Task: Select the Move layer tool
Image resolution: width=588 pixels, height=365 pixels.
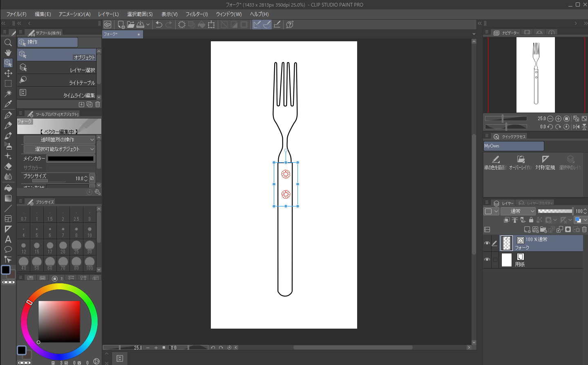Action: point(8,73)
